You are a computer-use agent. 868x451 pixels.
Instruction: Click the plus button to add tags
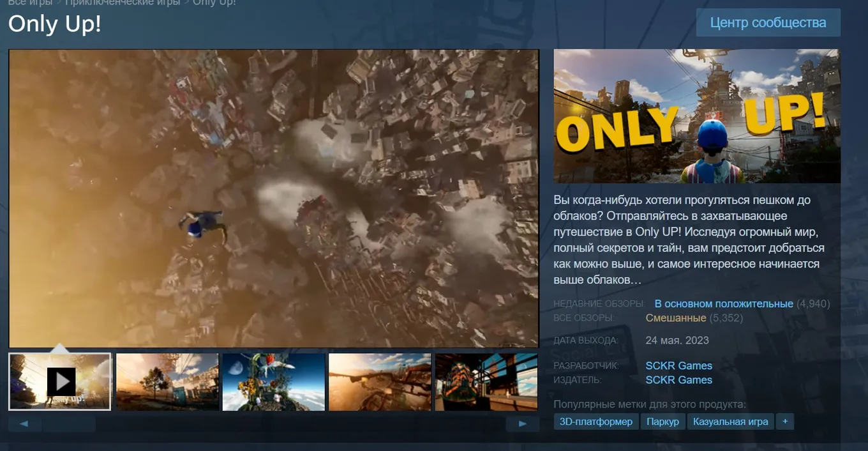785,422
